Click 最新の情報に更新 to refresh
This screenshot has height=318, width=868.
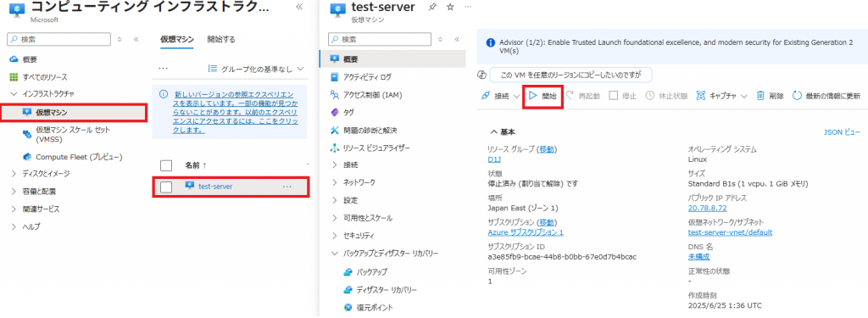tap(826, 96)
